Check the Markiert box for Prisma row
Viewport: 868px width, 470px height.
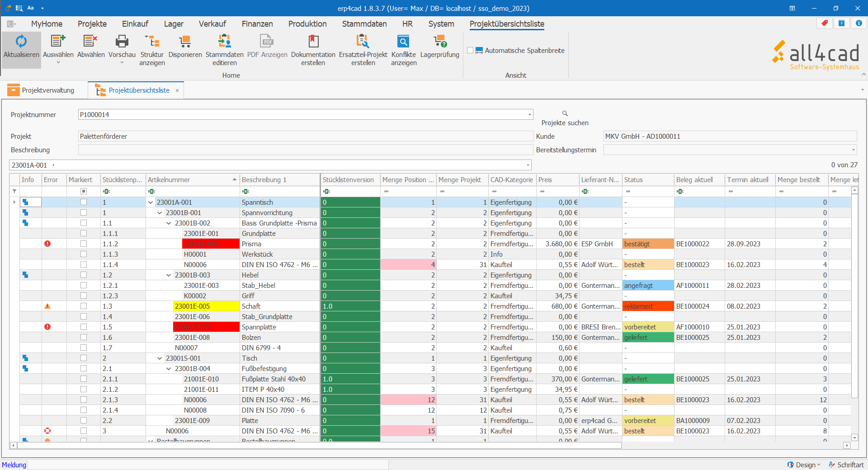click(84, 244)
